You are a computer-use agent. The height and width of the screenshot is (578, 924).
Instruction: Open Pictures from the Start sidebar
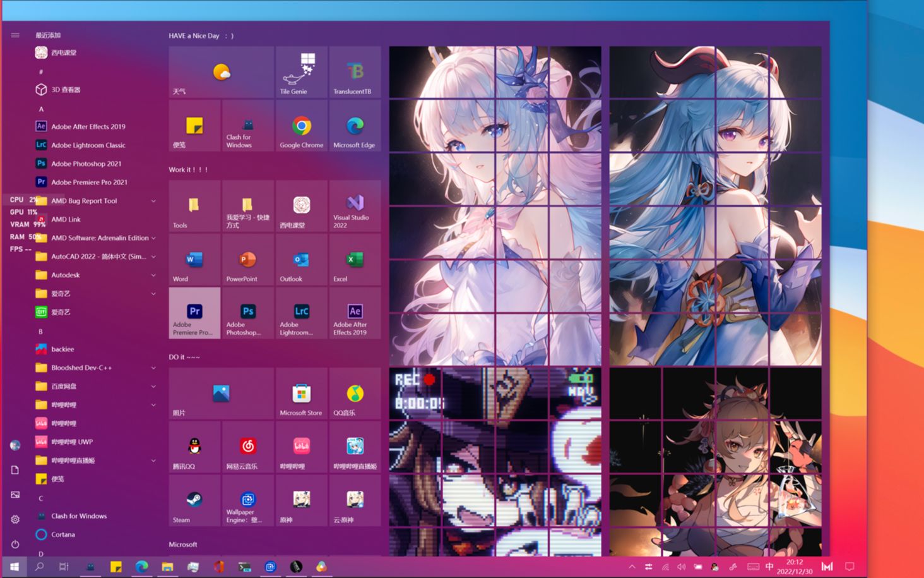(15, 495)
